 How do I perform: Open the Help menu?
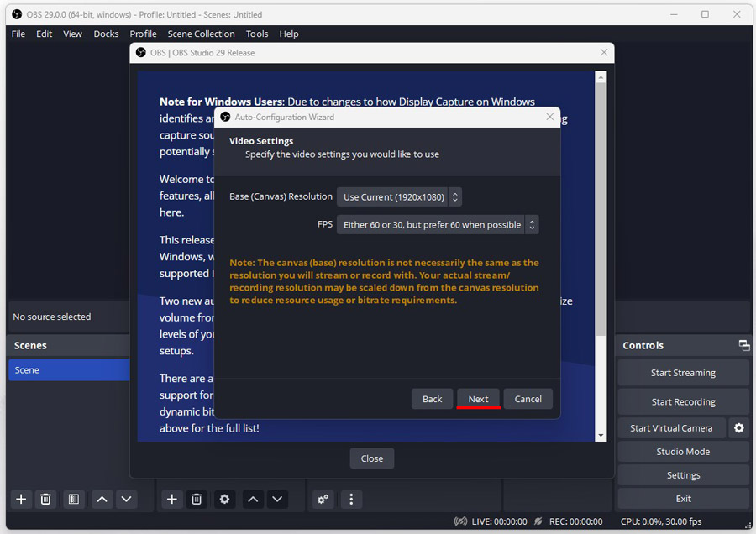point(289,34)
